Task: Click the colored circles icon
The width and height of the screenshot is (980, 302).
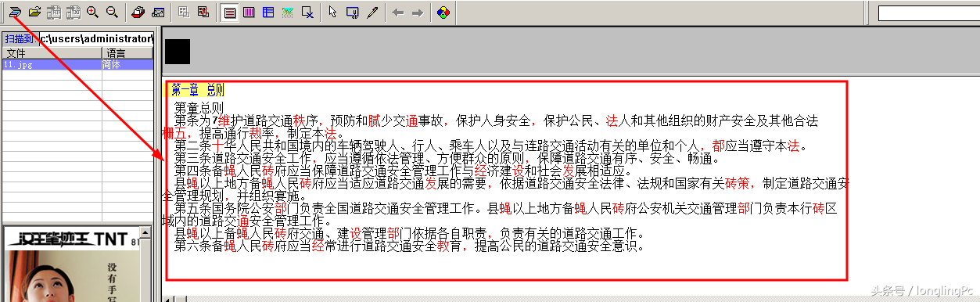Action: (443, 13)
